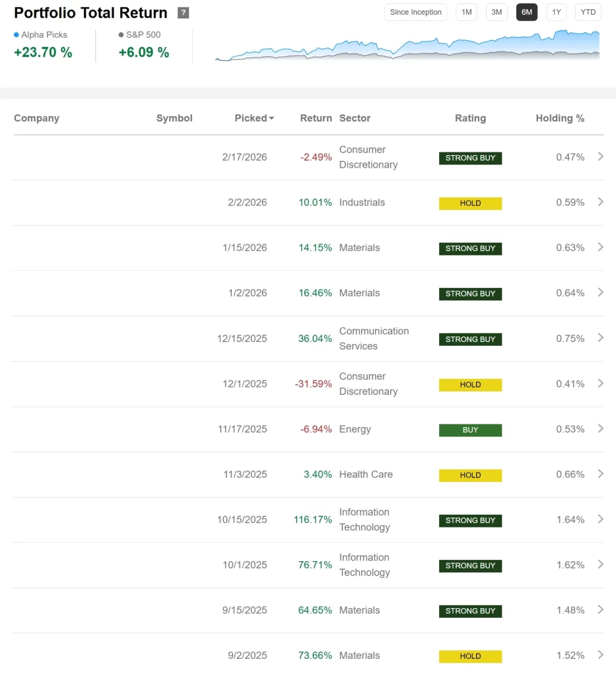
Task: Click the HOLD rating badge for Health Care
Action: tap(470, 475)
